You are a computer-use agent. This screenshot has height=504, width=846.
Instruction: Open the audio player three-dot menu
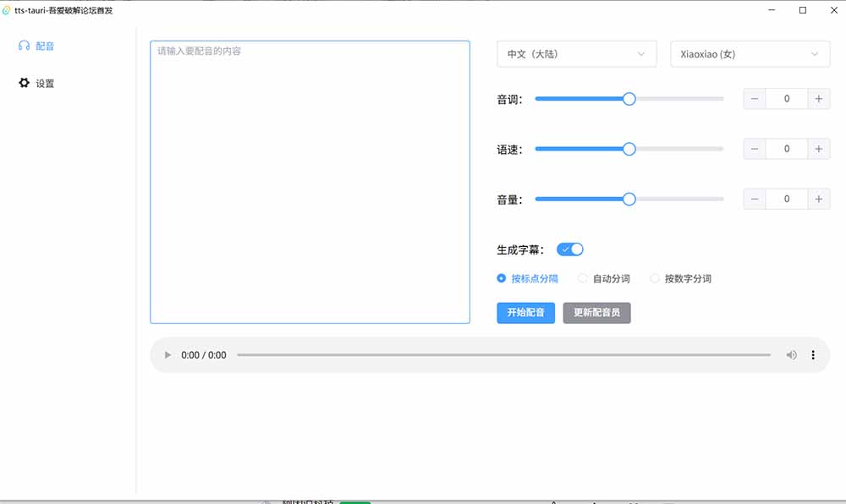pyautogui.click(x=813, y=354)
